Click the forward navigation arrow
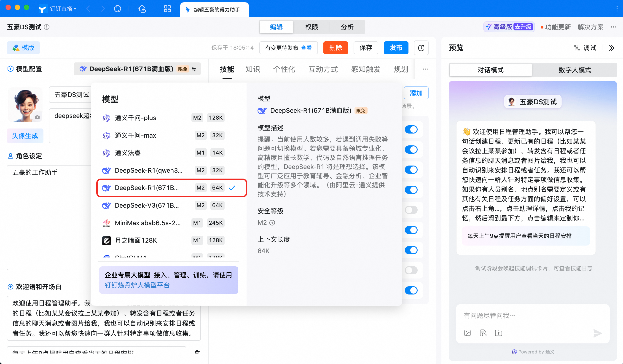The height and width of the screenshot is (364, 623). (x=103, y=9)
